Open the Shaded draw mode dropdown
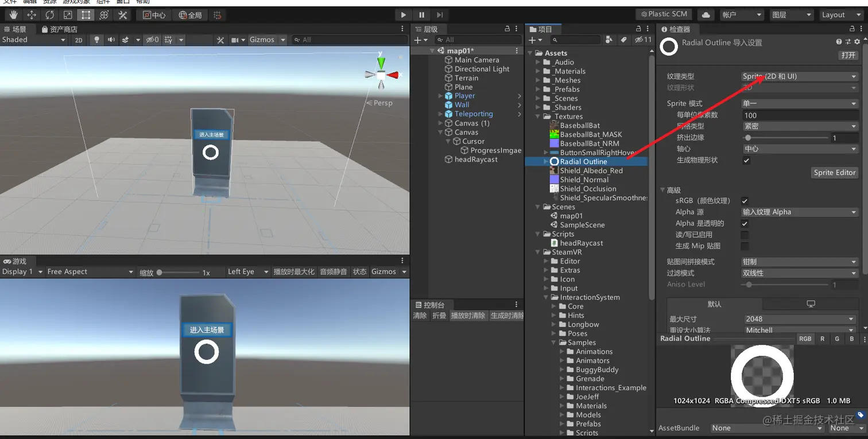The height and width of the screenshot is (439, 868). tap(34, 40)
